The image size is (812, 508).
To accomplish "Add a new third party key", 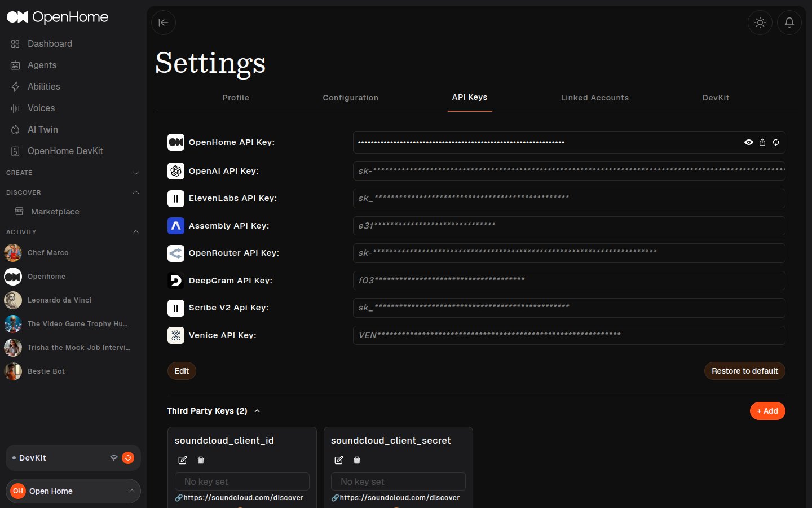I will point(767,411).
